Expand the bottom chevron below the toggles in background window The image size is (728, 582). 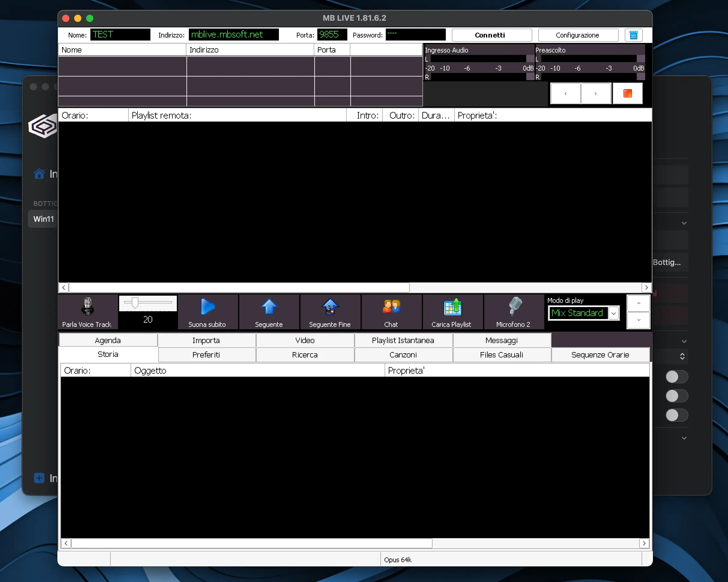[684, 438]
